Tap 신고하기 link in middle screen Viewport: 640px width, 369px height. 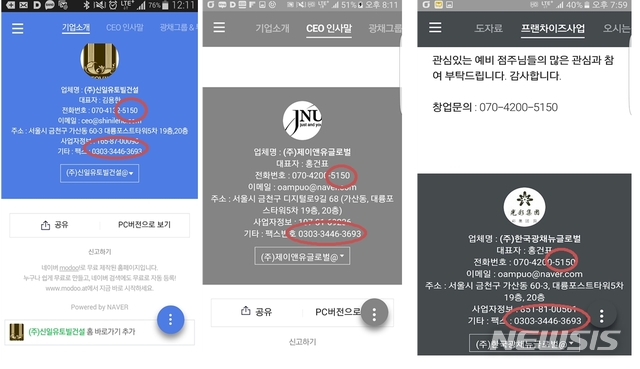click(302, 342)
